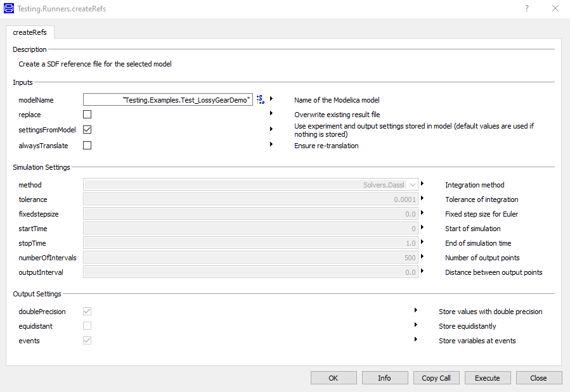Expand the arrow menu beside modelName field
This screenshot has height=392, width=570.
pyautogui.click(x=271, y=99)
